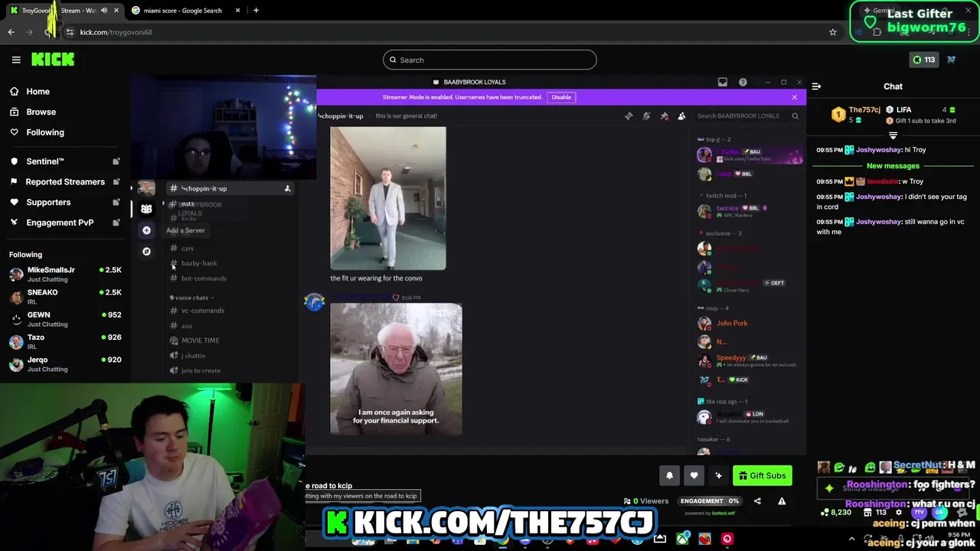Click Add a Server plus icon

[x=146, y=230]
